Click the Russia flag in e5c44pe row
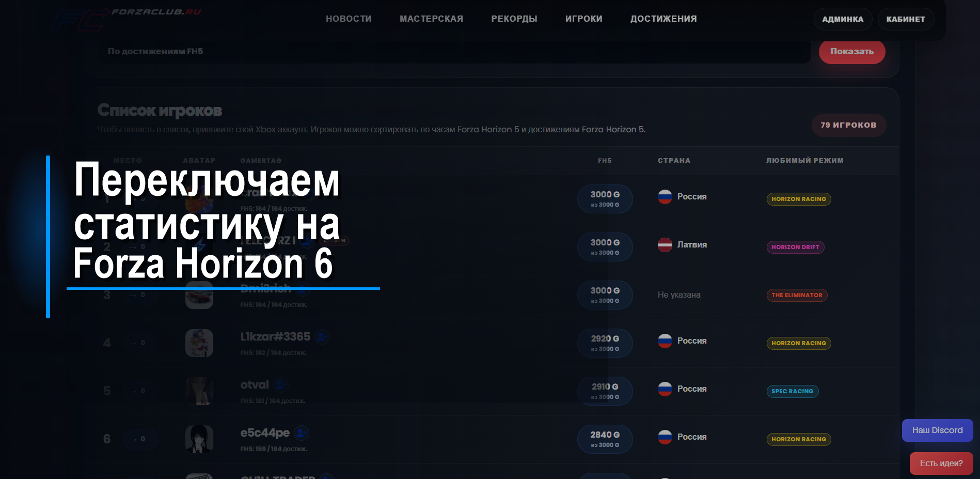Screen dimensions: 980x479 (x=665, y=437)
